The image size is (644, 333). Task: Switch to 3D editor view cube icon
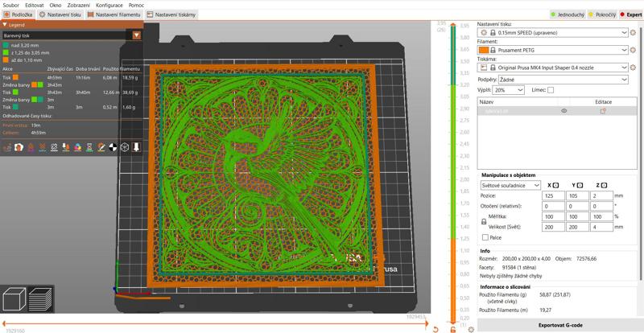pos(14,298)
